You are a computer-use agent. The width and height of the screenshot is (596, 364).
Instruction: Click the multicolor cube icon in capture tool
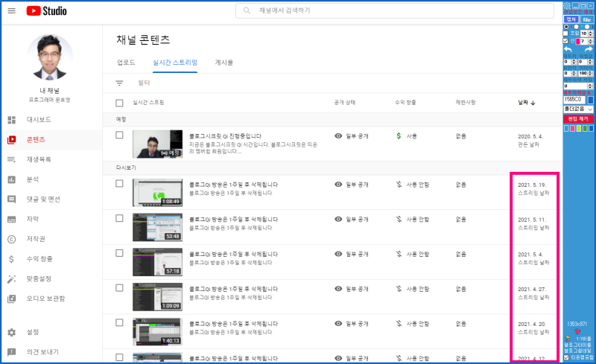(x=568, y=339)
